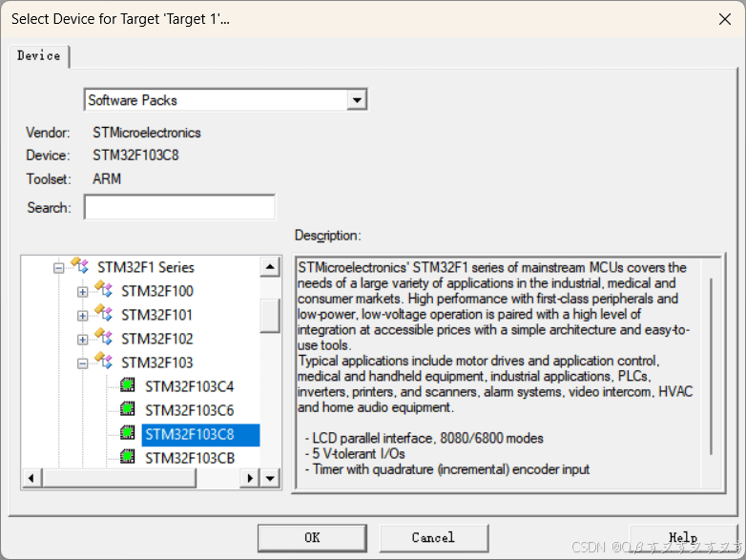Viewport: 746px width, 560px height.
Task: Open Help for device selection
Action: 683,538
